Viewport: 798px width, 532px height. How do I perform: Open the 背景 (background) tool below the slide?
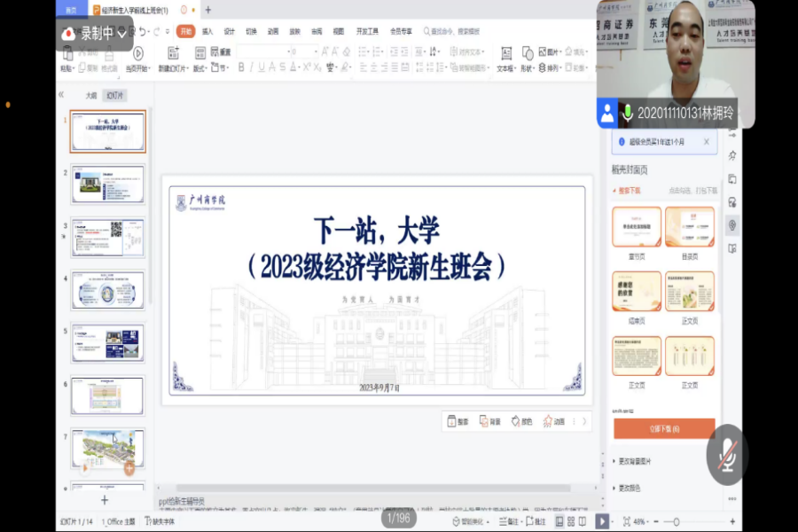coord(490,420)
